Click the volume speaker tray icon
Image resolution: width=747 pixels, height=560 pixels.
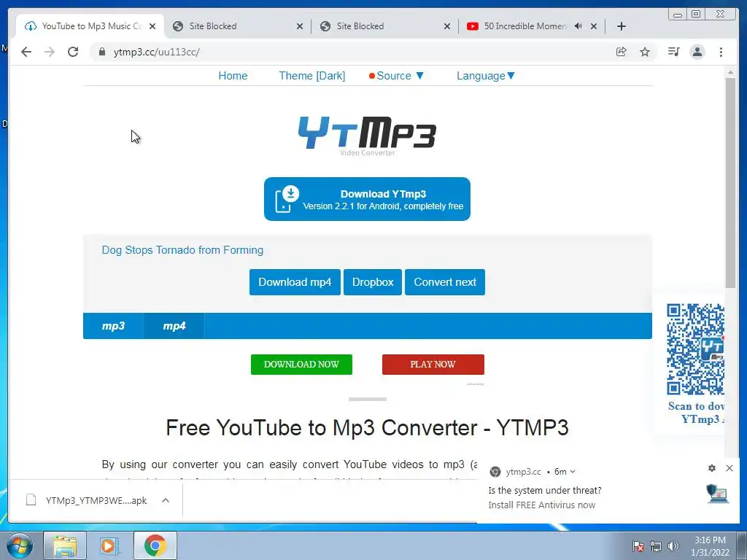673,546
